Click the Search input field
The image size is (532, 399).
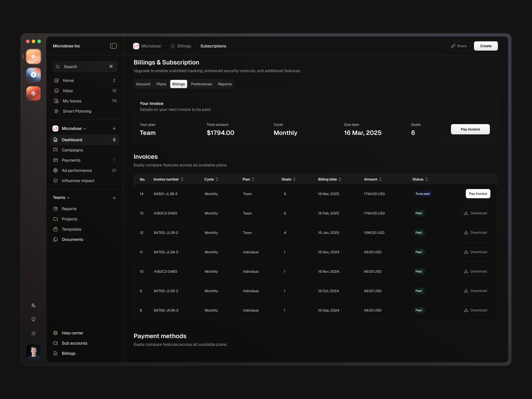pos(85,67)
